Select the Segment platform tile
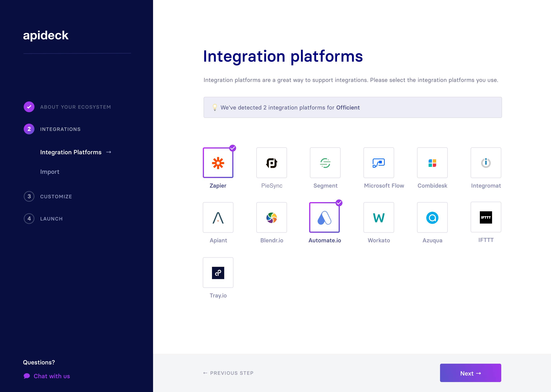551x392 pixels. coord(325,163)
